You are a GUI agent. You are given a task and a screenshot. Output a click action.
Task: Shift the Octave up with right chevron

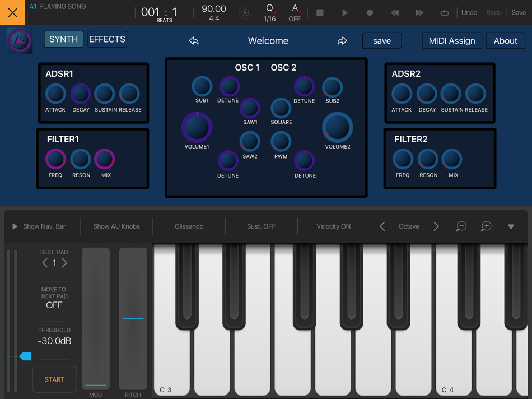point(436,226)
